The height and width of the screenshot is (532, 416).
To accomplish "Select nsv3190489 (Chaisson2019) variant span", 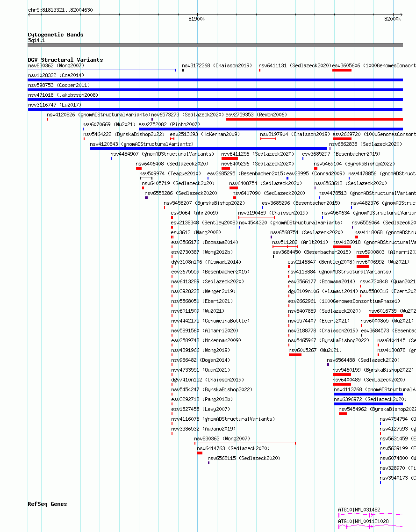I will point(257,217).
